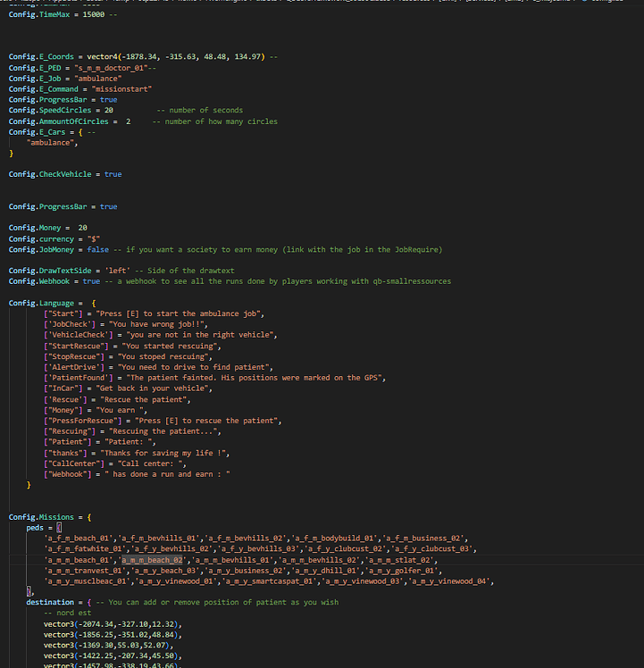Click the true value of Config.CheckVehicle
644x668 pixels.
click(113, 174)
